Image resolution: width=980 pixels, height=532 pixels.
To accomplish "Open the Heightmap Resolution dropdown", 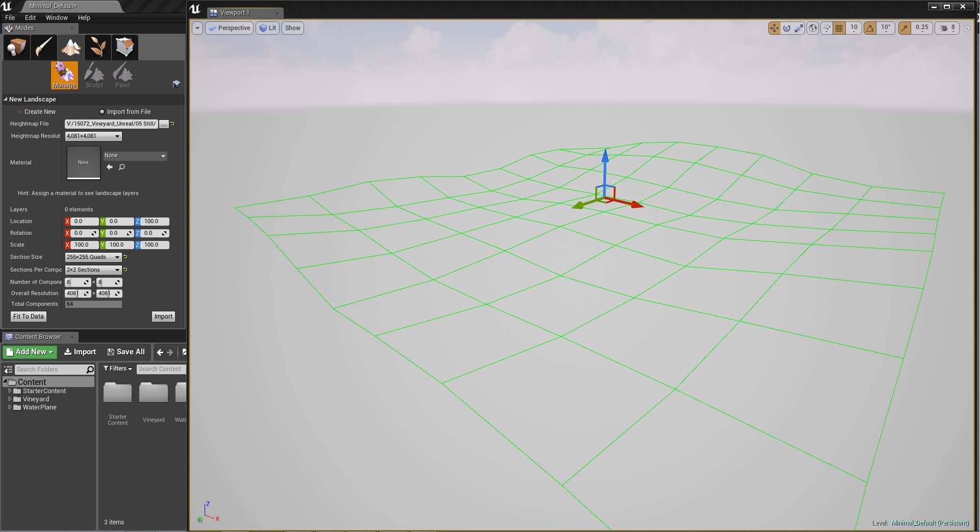I will [93, 136].
